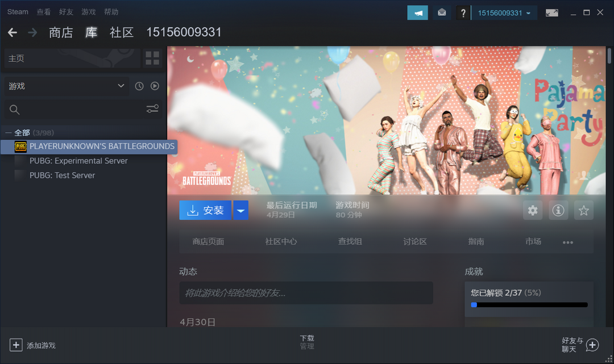Click the add game plus icon
The width and height of the screenshot is (614, 364).
(x=16, y=345)
